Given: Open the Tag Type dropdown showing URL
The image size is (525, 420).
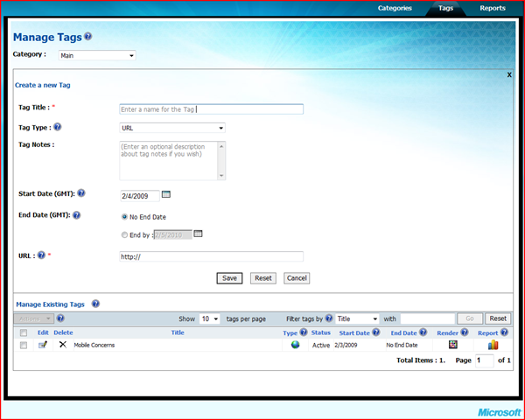Looking at the screenshot, I should pyautogui.click(x=172, y=128).
